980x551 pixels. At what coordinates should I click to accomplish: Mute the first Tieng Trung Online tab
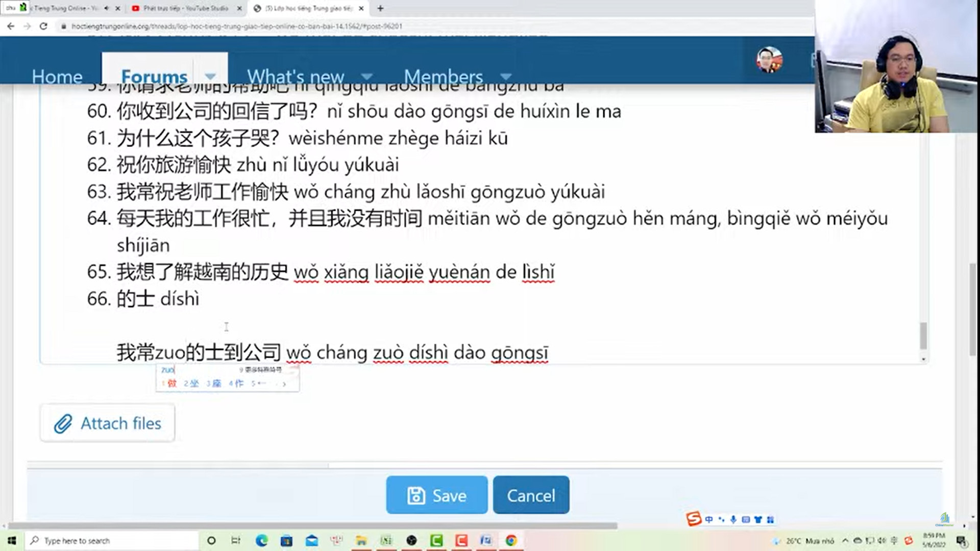106,8
